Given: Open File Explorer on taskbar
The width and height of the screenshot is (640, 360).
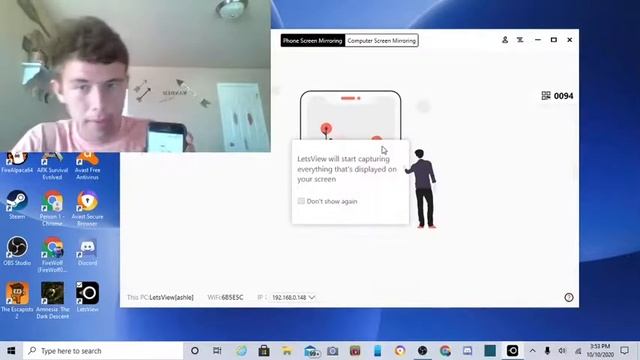Looking at the screenshot, I should pyautogui.click(x=287, y=351).
